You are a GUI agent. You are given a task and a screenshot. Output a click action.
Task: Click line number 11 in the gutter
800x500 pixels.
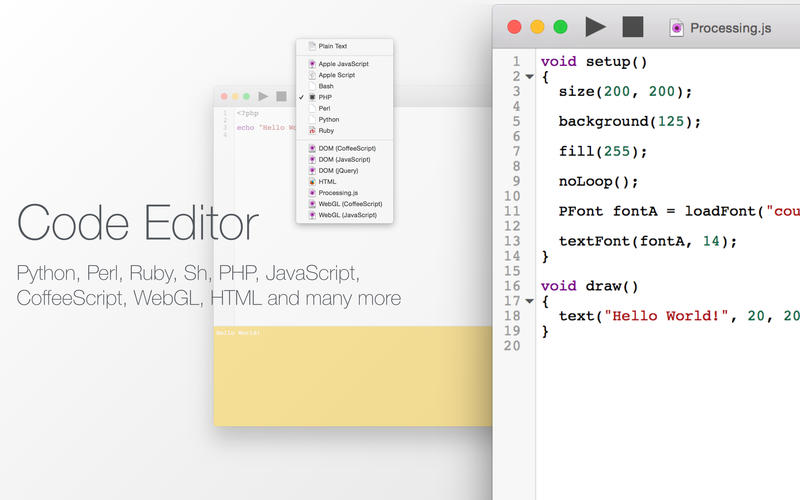[x=512, y=211]
